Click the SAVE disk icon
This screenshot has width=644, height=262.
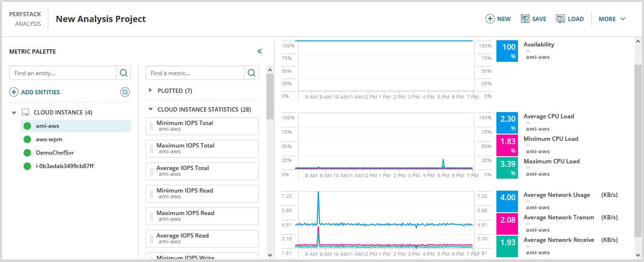coord(525,19)
